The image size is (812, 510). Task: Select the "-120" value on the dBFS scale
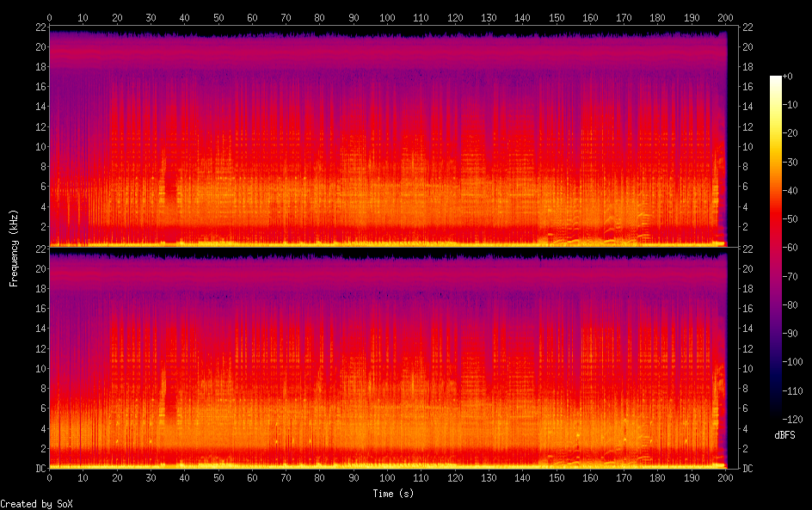point(792,420)
